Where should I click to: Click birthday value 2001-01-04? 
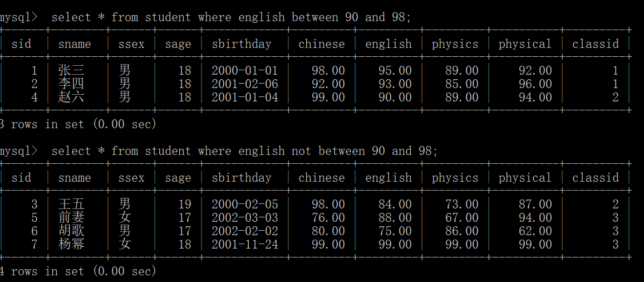click(245, 97)
